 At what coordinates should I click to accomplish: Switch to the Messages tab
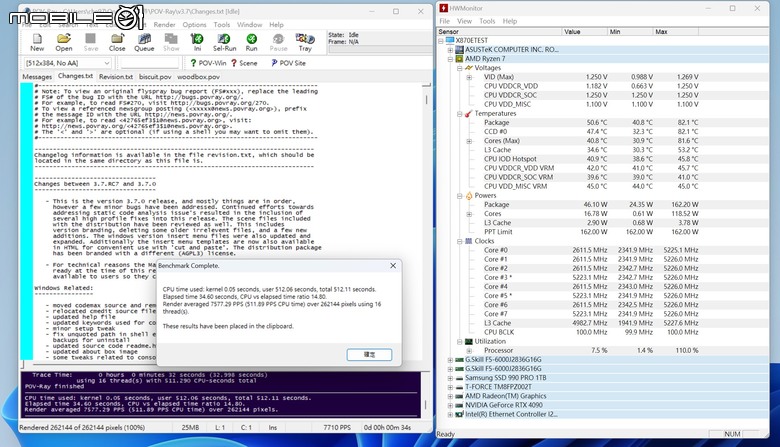[x=37, y=77]
